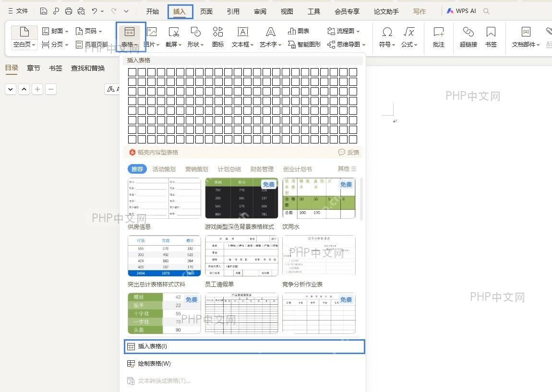
Task: Open the 思维导图 mind map dropdown
Action: coord(346,44)
